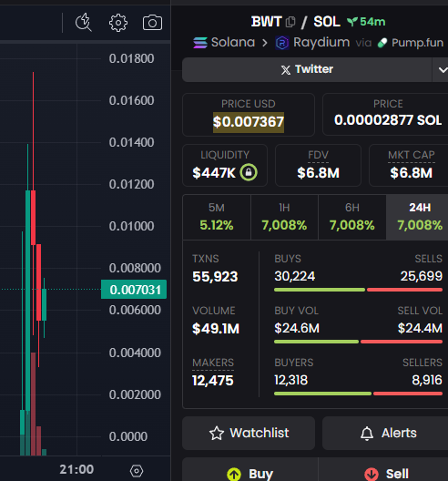This screenshot has height=481, width=448.
Task: Click the 8,916 sellers count
Action: pyautogui.click(x=427, y=380)
